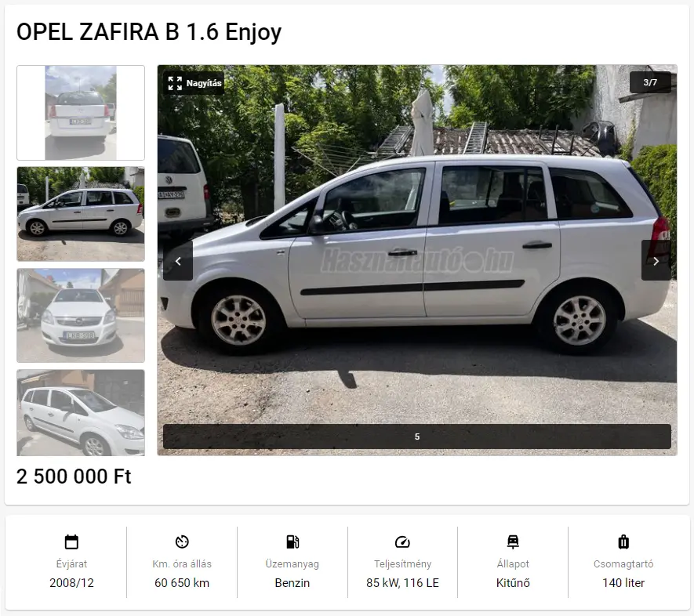Select the rear view car thumbnail
This screenshot has height=616, width=694.
tap(81, 113)
